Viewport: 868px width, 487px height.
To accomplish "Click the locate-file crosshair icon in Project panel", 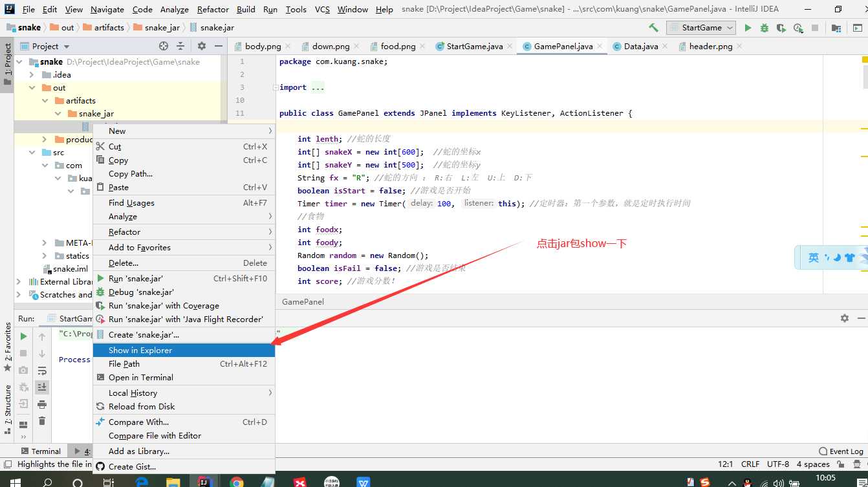I will (164, 46).
